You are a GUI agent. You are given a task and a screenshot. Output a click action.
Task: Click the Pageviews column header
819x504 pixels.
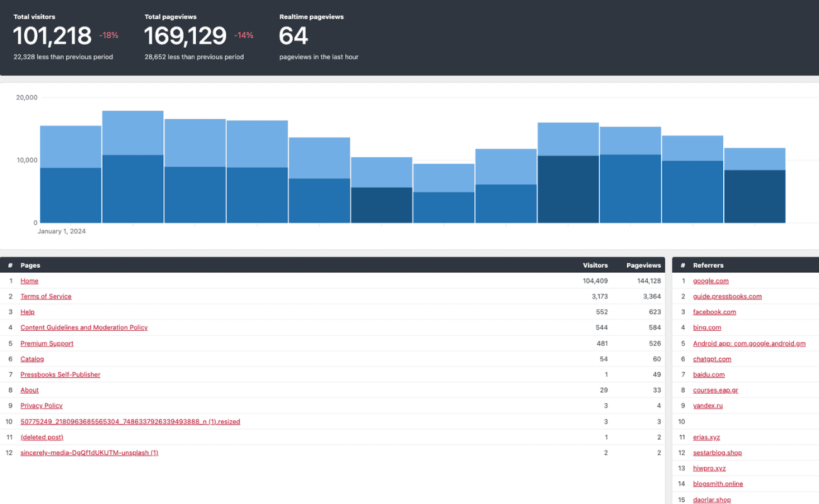click(643, 265)
